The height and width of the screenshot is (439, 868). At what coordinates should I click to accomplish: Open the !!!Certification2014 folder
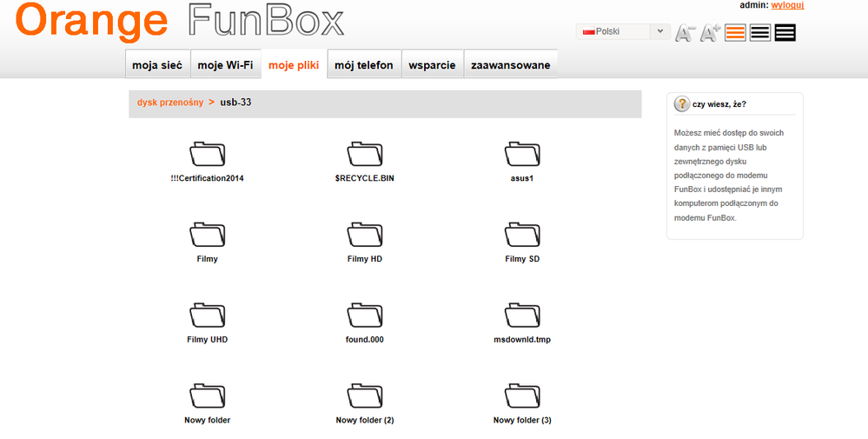pos(207,155)
